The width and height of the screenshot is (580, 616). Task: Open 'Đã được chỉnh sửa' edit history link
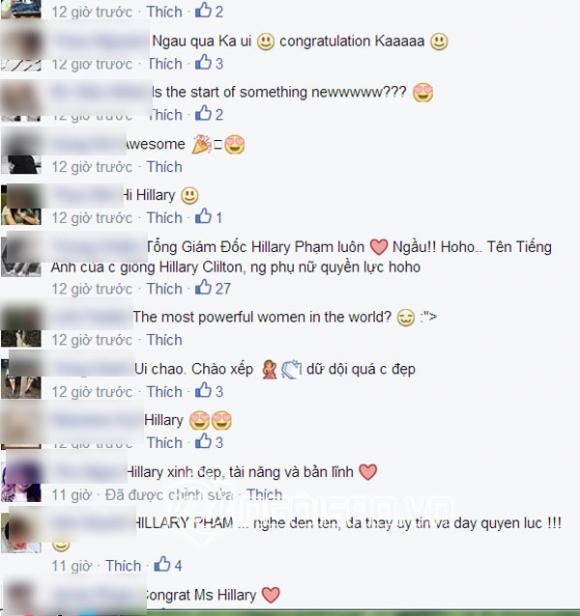[x=169, y=495]
